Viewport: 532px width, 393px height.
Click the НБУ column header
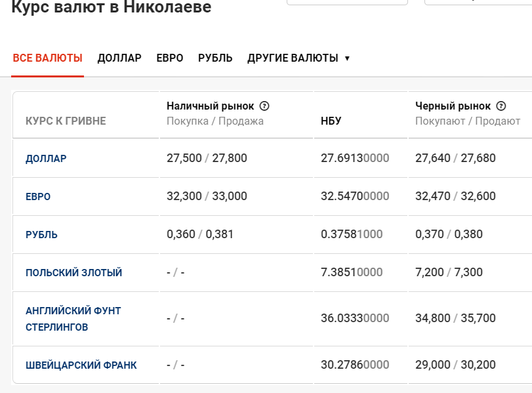[331, 121]
